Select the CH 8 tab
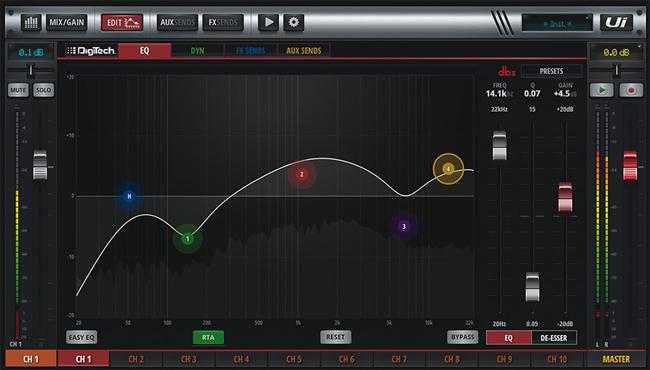650x370 pixels. tap(452, 359)
